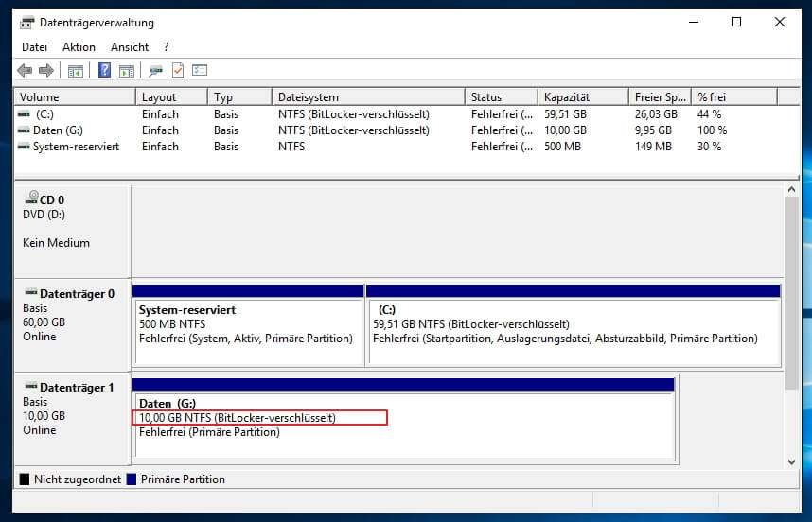Image resolution: width=812 pixels, height=522 pixels.
Task: Click the Datenträger 1 disk icon
Action: (x=31, y=387)
